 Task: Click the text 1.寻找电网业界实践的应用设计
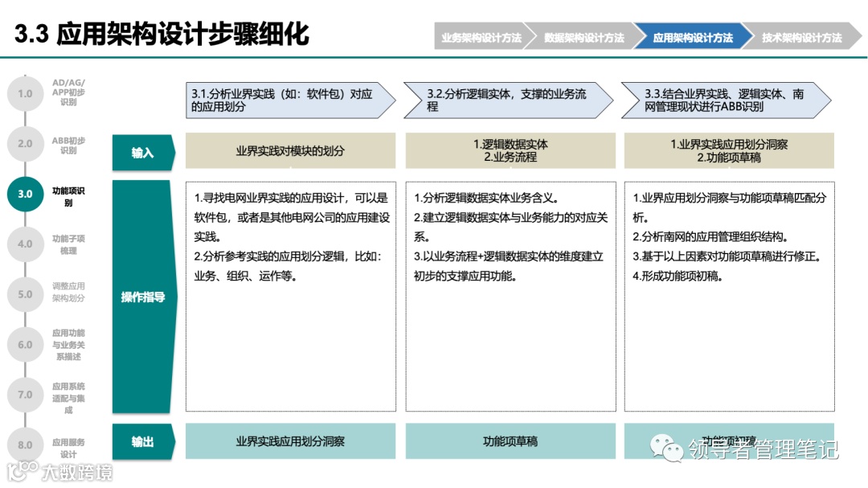coord(271,199)
